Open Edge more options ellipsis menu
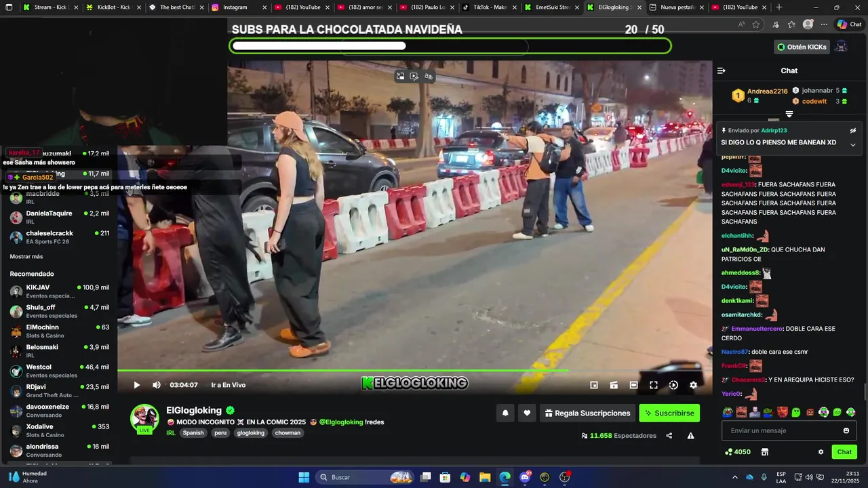 click(x=824, y=24)
